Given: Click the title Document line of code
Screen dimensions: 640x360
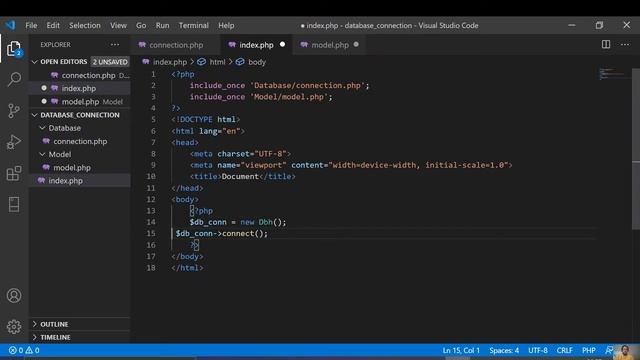Looking at the screenshot, I should pos(242,176).
